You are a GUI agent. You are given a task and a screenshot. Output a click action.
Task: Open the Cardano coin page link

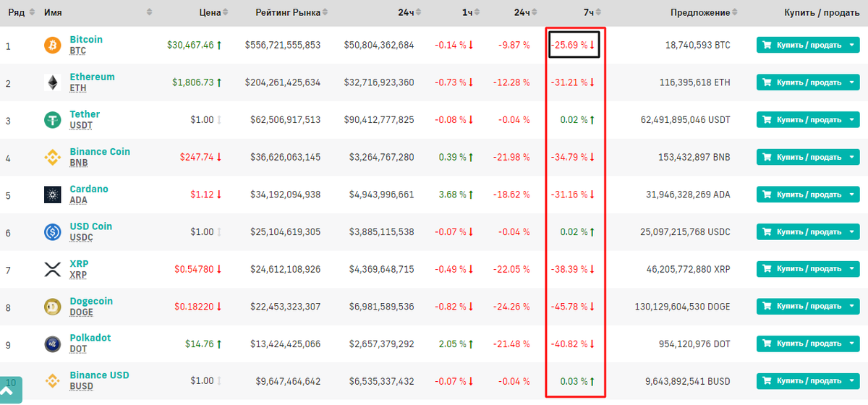(89, 189)
